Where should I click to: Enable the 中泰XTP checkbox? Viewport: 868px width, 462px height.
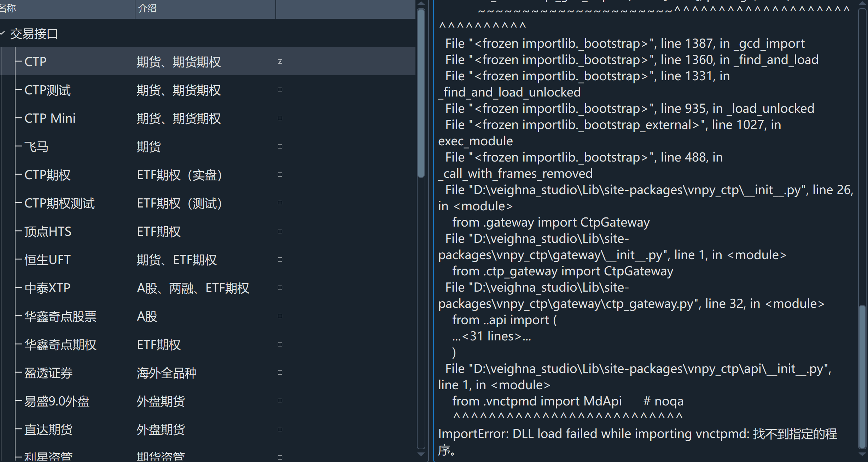point(280,288)
